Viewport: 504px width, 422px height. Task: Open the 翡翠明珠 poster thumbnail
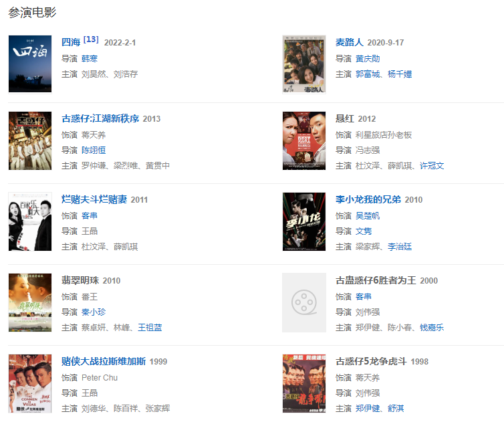pyautogui.click(x=30, y=303)
